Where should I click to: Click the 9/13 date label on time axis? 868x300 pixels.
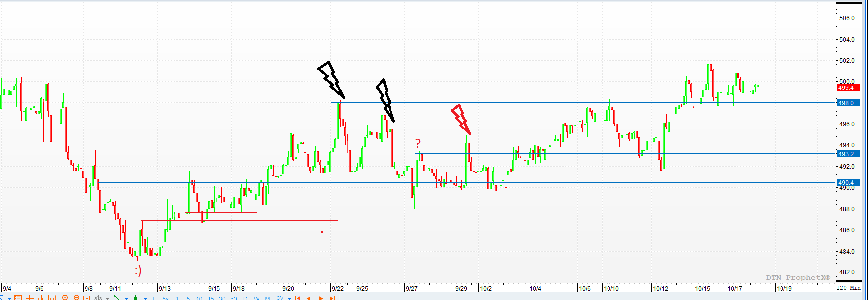(165, 288)
